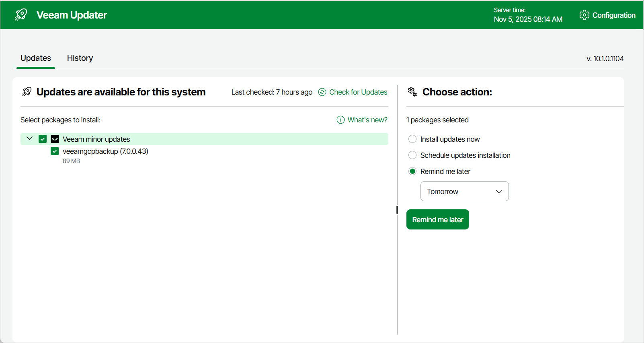Click the server time Nov 5, 2025 08:14 AM

click(528, 19)
